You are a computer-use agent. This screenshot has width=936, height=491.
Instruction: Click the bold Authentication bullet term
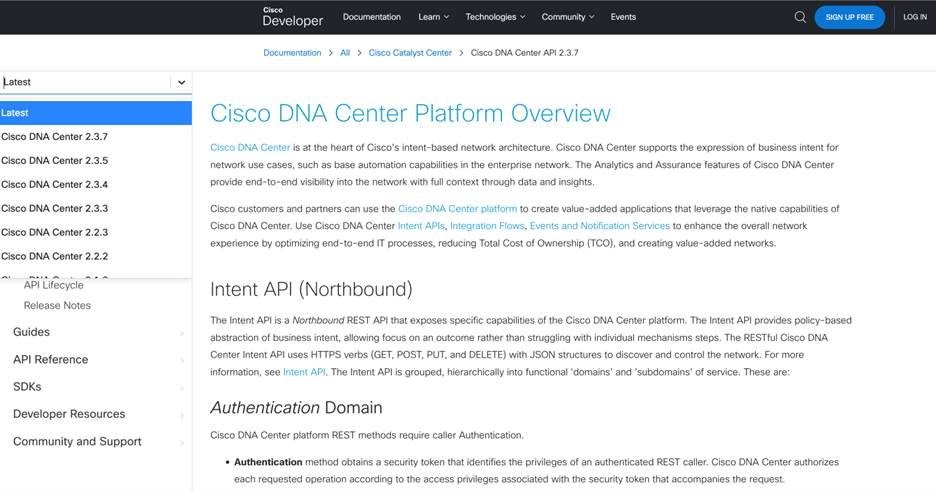click(x=268, y=462)
